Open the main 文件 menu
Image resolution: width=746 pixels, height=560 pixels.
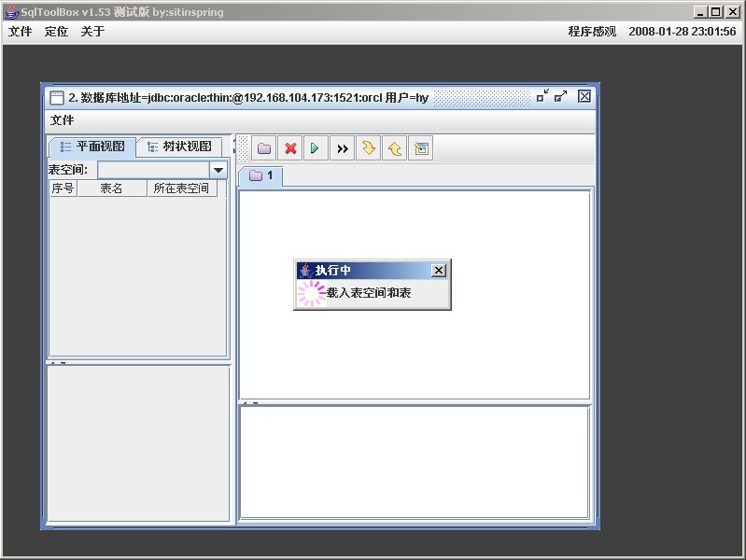click(20, 32)
